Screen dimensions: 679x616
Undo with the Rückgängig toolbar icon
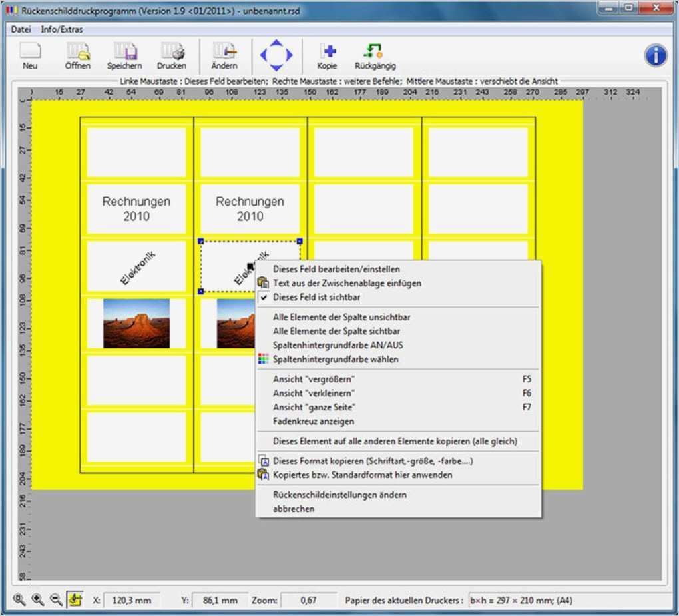click(375, 53)
